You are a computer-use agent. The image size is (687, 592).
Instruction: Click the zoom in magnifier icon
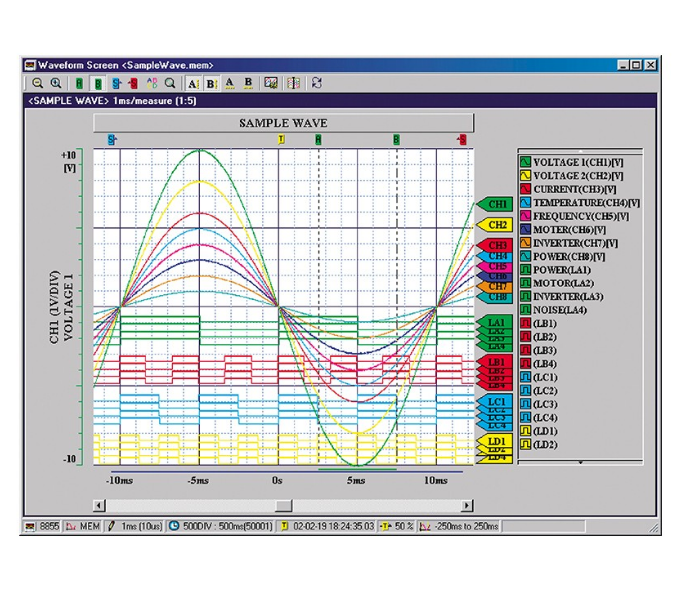click(56, 84)
